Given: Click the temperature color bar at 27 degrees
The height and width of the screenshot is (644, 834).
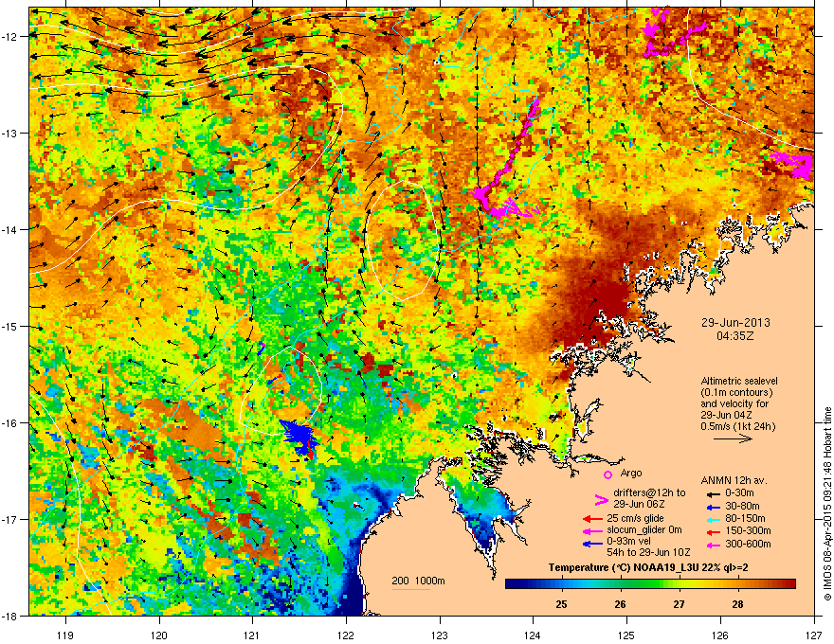Looking at the screenshot, I should [x=679, y=584].
